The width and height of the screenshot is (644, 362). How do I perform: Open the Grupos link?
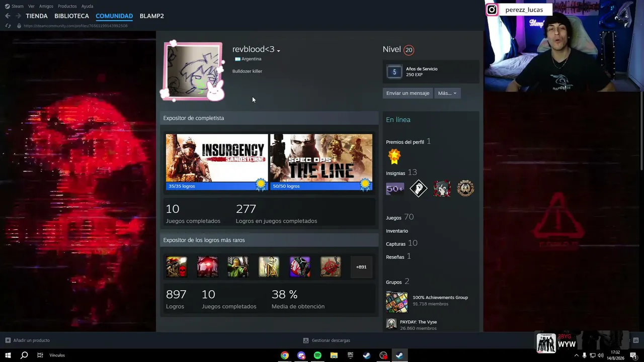[x=393, y=282]
